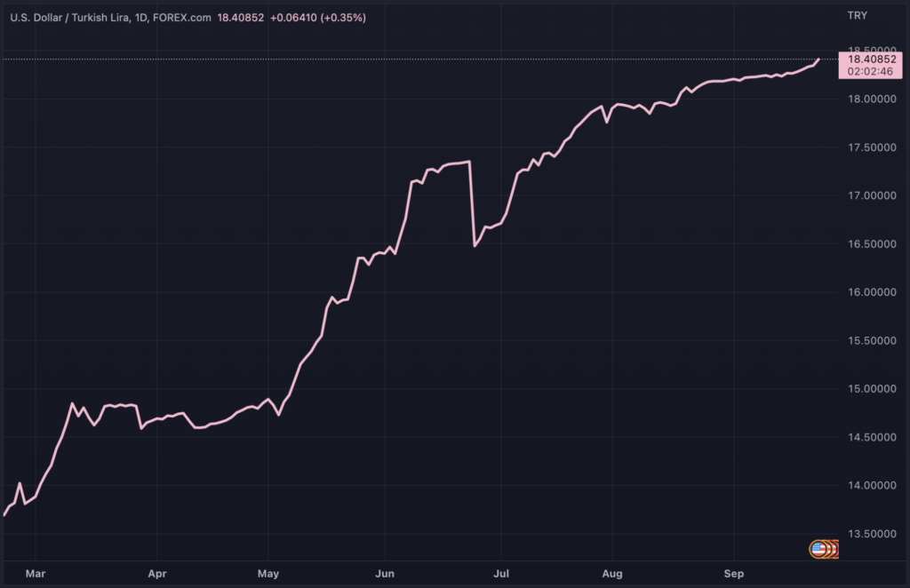Select the +0.06410 (+0.35%) change text
This screenshot has width=910, height=588.
[318, 18]
